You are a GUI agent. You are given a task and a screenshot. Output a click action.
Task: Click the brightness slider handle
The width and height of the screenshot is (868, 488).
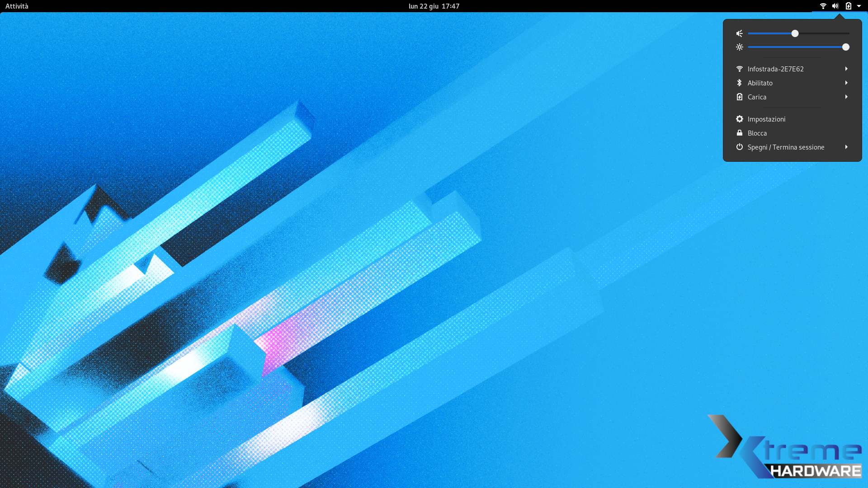(845, 47)
